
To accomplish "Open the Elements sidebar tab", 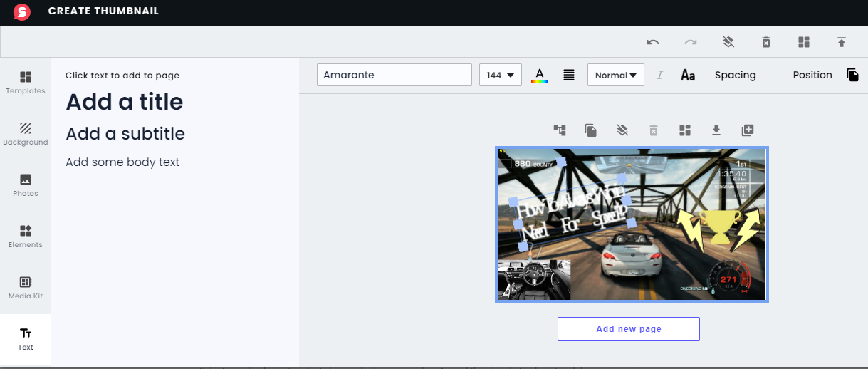I will point(26,237).
